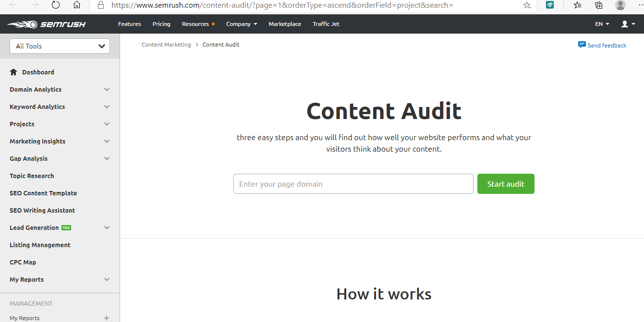This screenshot has width=644, height=322.
Task: Open Listing Management
Action: (x=40, y=245)
